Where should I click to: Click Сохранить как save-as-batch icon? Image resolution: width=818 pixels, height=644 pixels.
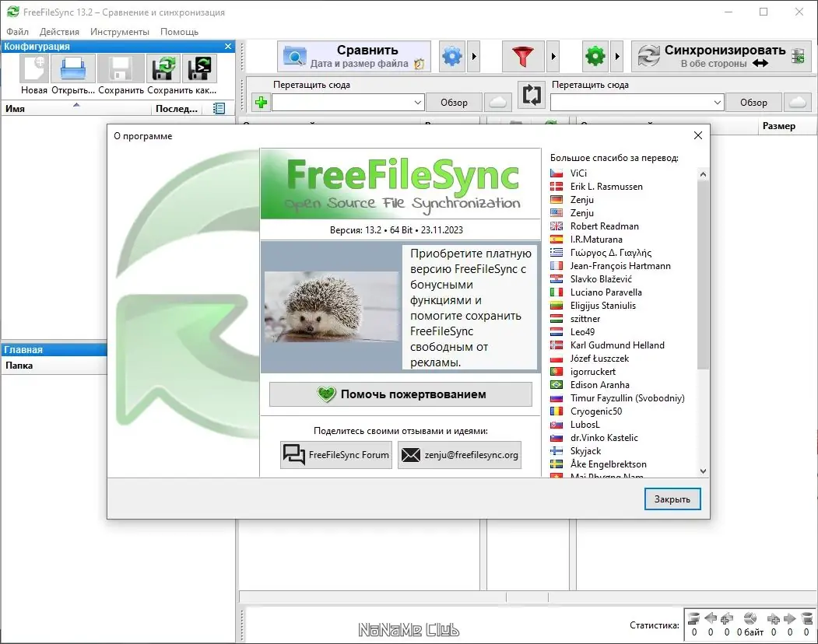click(198, 68)
